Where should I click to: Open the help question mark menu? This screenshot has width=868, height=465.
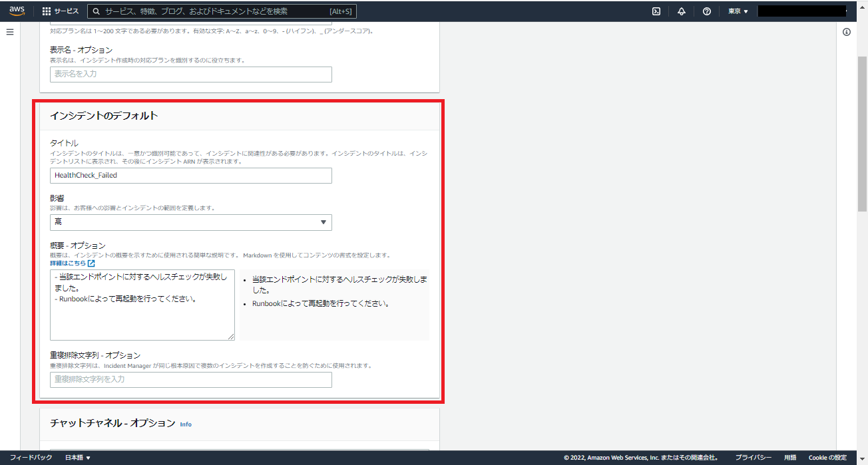pyautogui.click(x=707, y=11)
